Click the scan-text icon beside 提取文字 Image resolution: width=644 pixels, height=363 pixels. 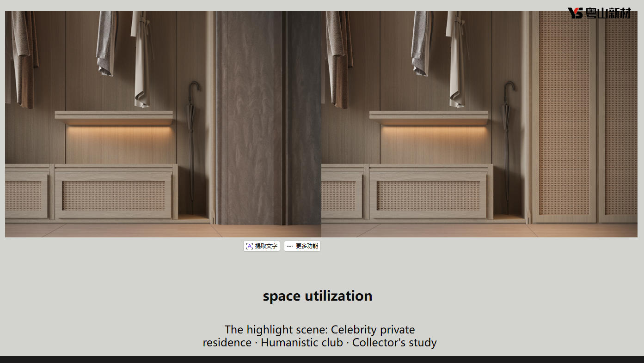[x=250, y=246]
